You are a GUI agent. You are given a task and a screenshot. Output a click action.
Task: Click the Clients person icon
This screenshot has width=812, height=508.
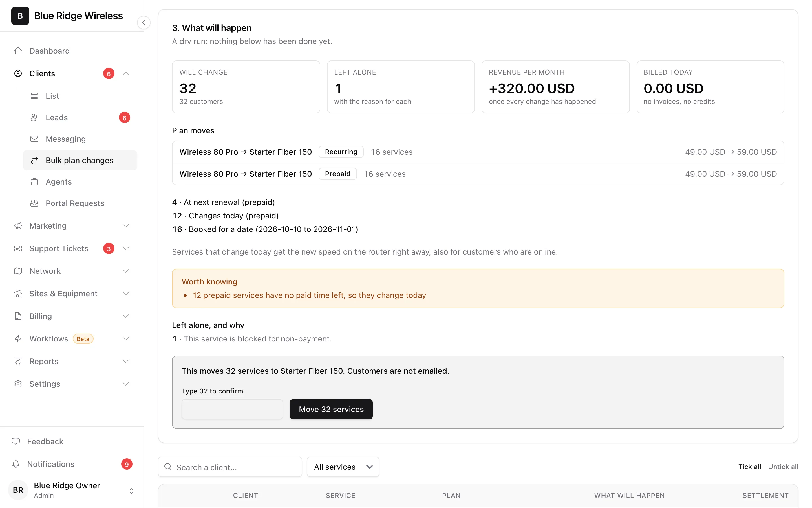click(x=18, y=73)
